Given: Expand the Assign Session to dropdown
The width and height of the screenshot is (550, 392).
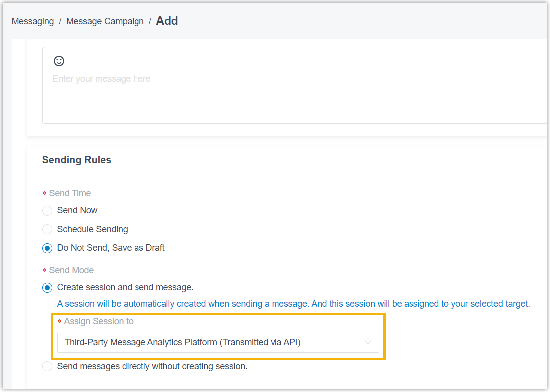Looking at the screenshot, I should 218,343.
